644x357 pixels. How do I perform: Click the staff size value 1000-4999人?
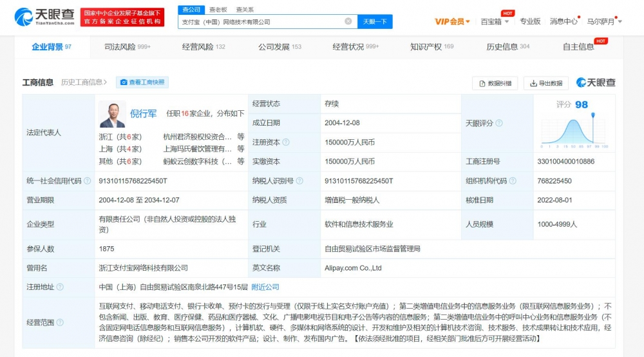tap(557, 224)
